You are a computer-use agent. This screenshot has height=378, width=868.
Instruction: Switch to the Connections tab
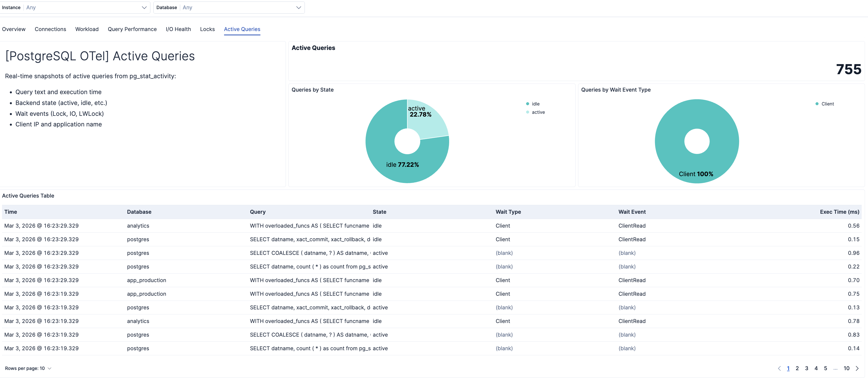click(50, 29)
